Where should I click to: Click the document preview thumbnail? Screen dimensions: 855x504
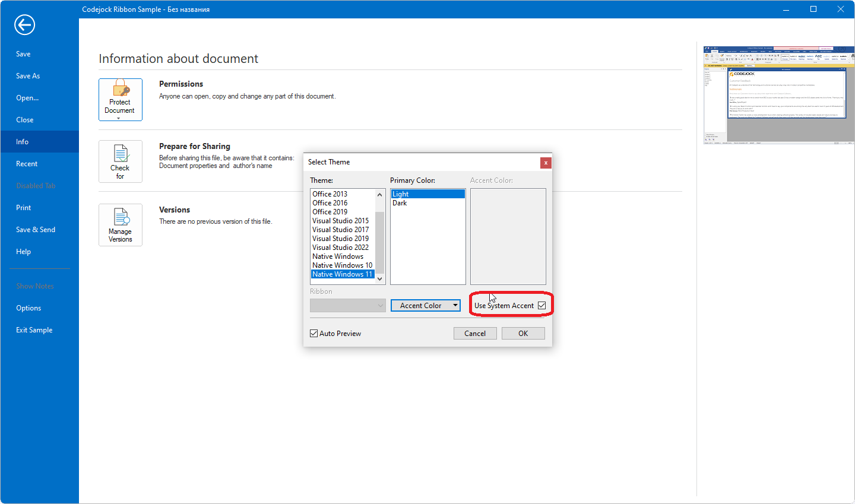pos(778,95)
